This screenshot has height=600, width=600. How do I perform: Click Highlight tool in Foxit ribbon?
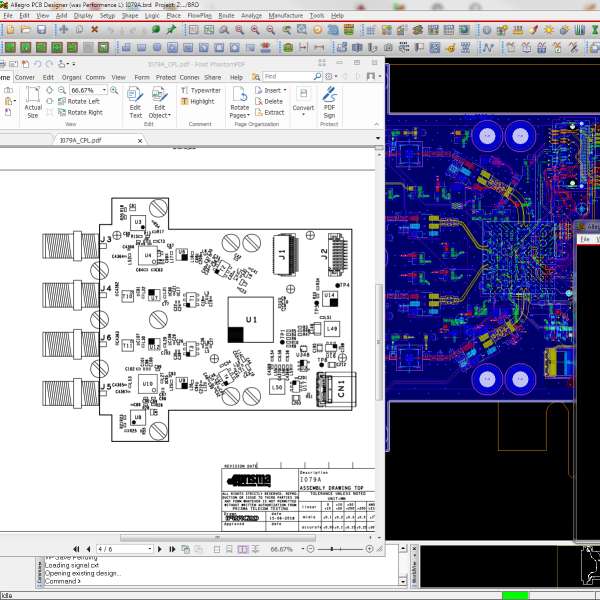(x=197, y=101)
